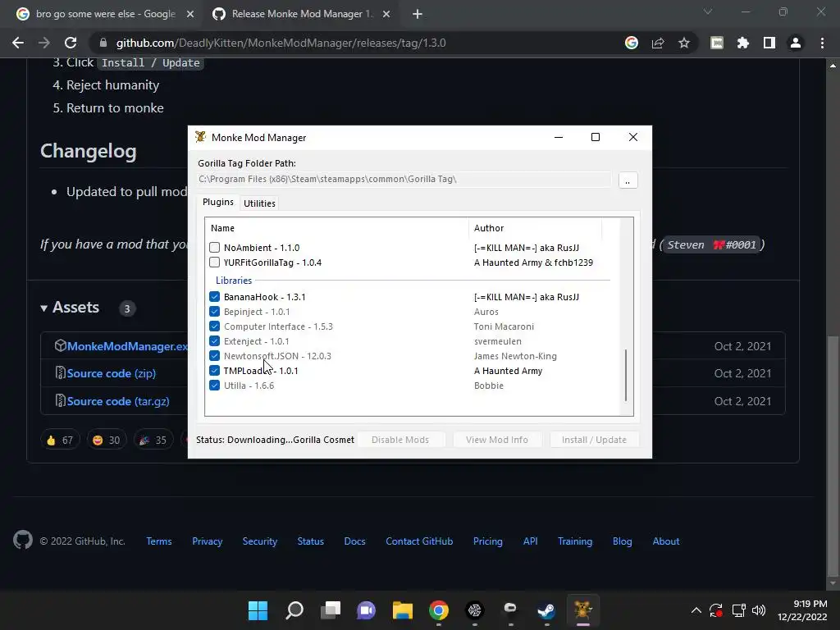The width and height of the screenshot is (840, 630).
Task: Show hidden system tray icons
Action: pos(696,610)
